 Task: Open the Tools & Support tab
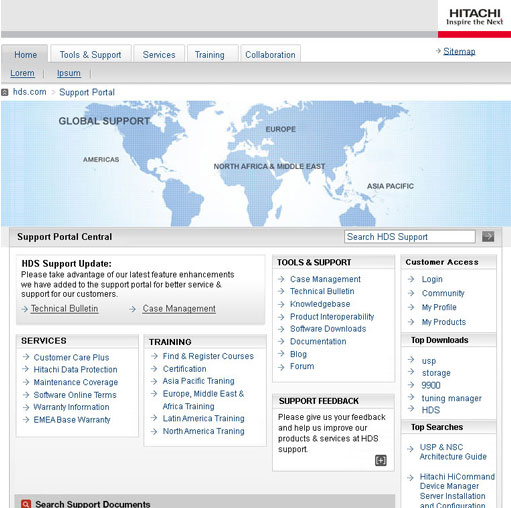pyautogui.click(x=90, y=54)
